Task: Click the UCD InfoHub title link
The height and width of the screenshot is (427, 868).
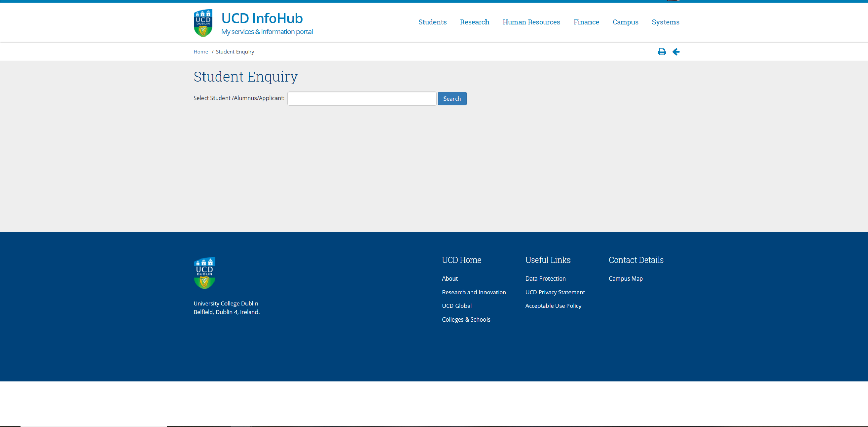Action: [x=262, y=18]
